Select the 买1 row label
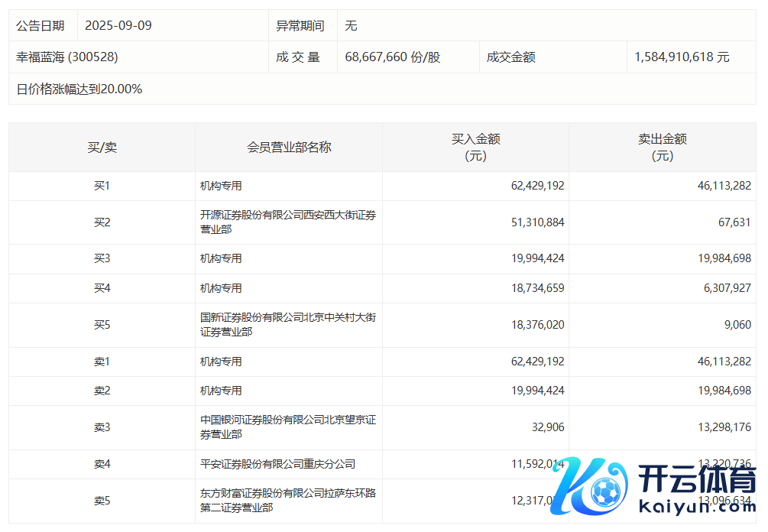Screen dimensions: 768x532 pos(102,186)
